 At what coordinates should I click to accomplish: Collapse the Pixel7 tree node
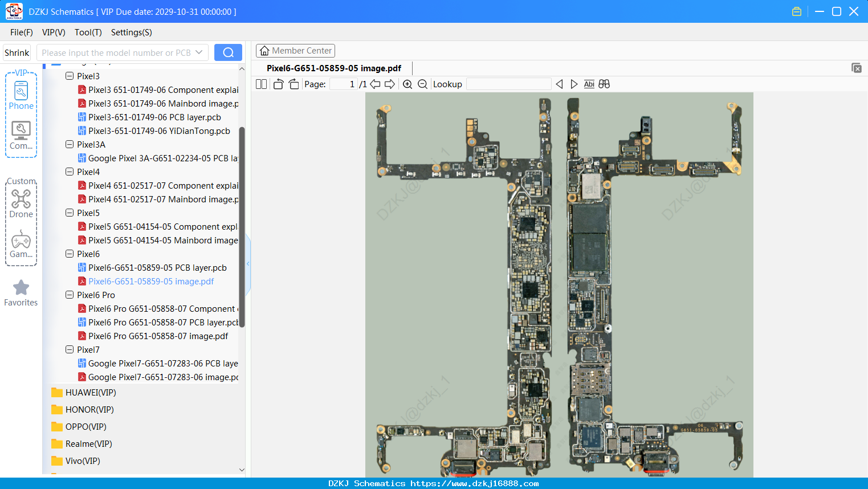[70, 350]
